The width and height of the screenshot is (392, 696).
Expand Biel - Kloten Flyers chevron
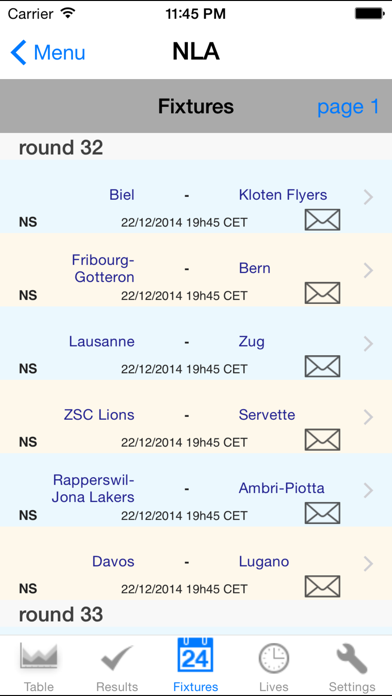click(368, 197)
